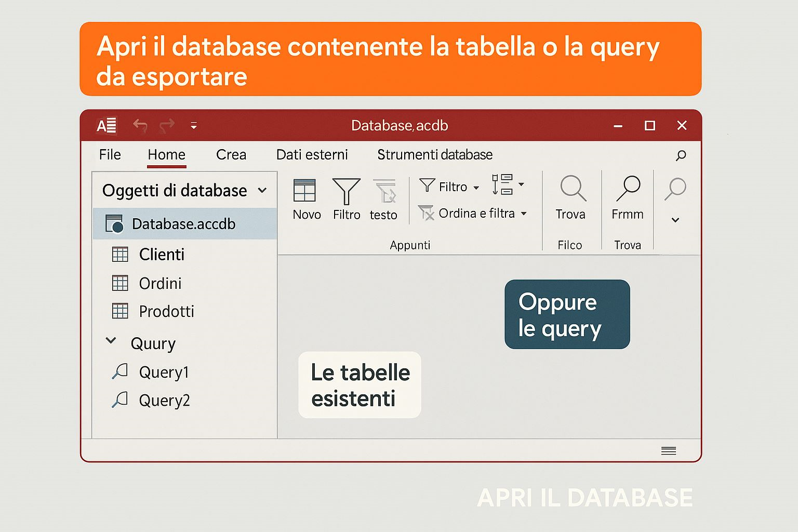Viewport: 798px width, 532px height.
Task: Open the File menu
Action: (110, 155)
